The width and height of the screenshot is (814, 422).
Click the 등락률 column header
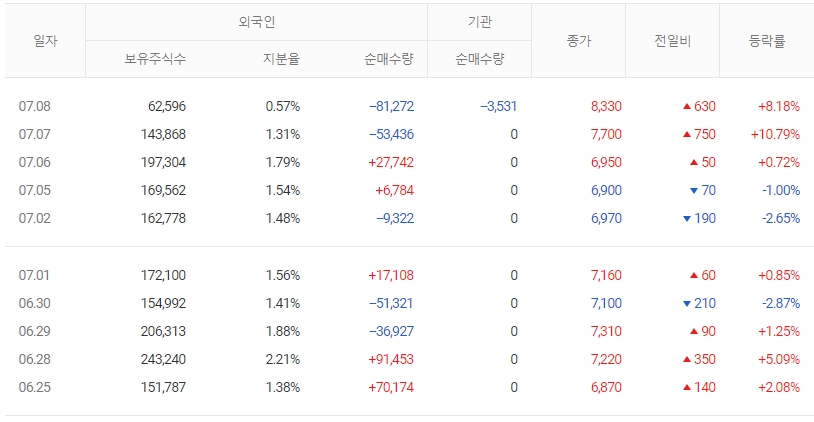(767, 40)
